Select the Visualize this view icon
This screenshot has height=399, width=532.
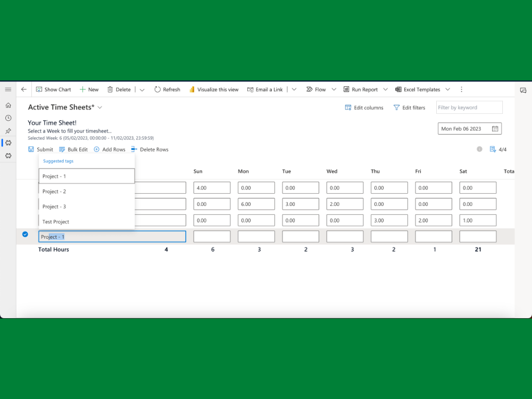pos(192,89)
